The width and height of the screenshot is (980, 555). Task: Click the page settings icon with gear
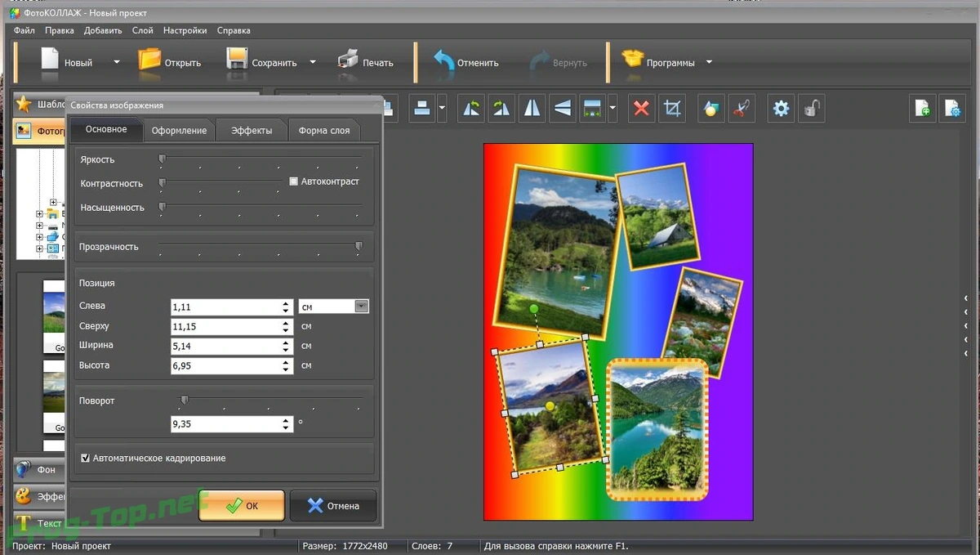(953, 109)
